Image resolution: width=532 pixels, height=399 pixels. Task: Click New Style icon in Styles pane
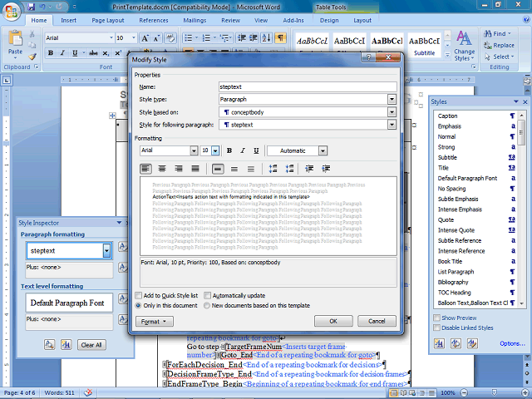pyautogui.click(x=440, y=343)
